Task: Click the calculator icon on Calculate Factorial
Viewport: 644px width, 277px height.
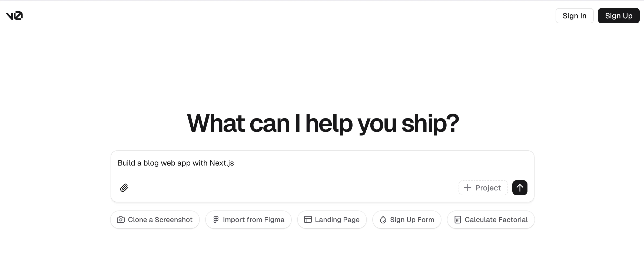Action: (457, 220)
